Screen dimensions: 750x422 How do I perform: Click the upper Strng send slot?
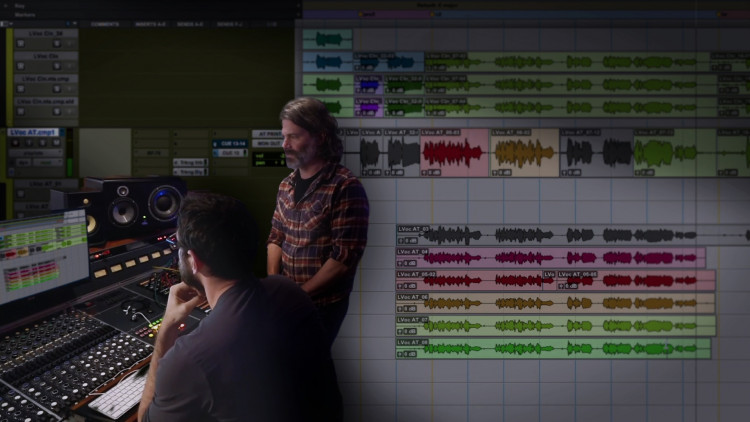pos(190,163)
